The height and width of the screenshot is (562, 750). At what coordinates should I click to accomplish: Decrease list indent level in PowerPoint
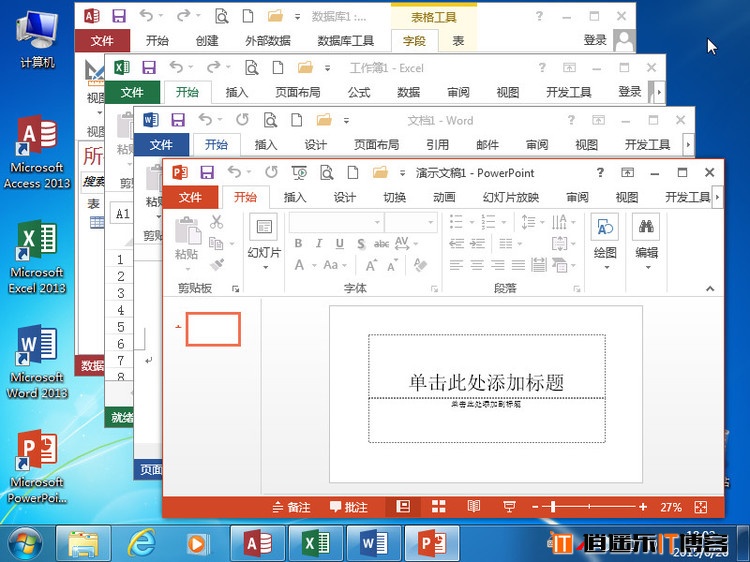point(456,244)
